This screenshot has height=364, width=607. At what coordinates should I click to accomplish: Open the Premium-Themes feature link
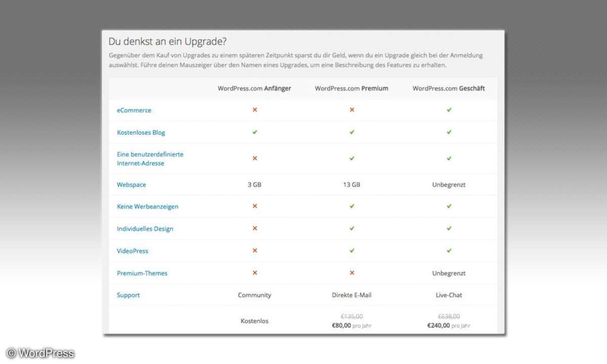pos(142,274)
